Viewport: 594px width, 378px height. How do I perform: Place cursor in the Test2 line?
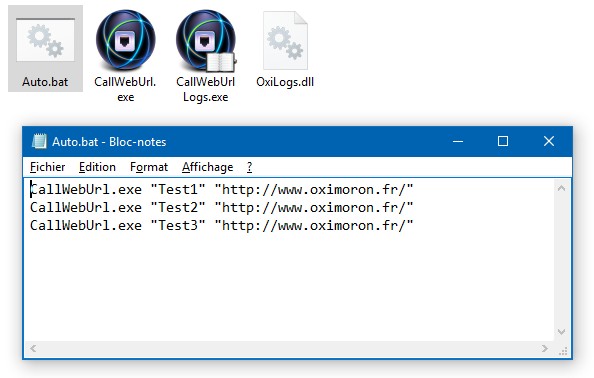222,208
